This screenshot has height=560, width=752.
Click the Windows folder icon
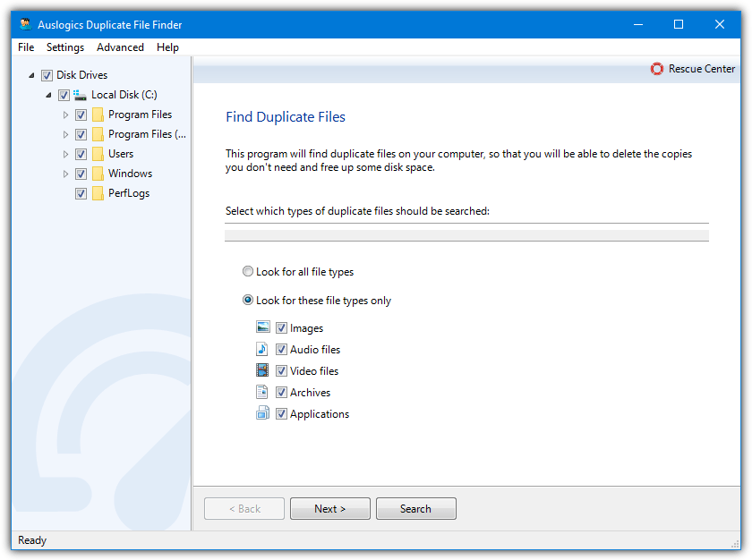coord(98,174)
